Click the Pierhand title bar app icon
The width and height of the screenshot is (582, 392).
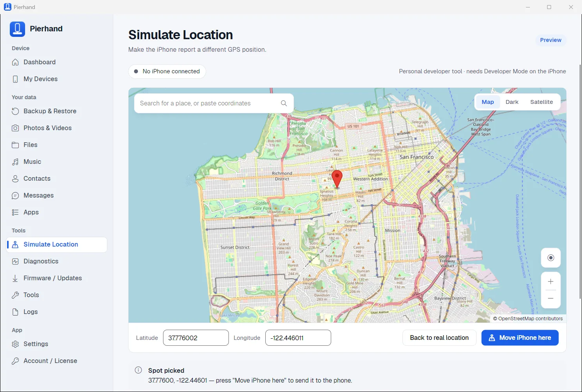[7, 7]
